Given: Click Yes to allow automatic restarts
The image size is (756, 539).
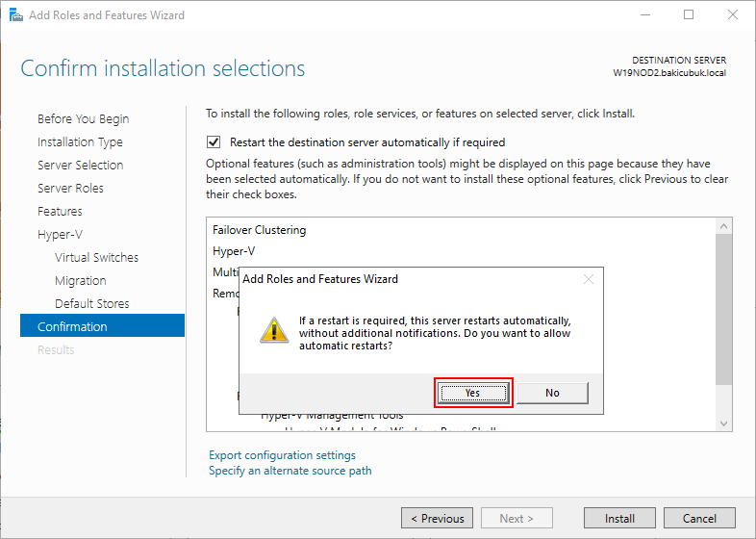Looking at the screenshot, I should tap(473, 393).
